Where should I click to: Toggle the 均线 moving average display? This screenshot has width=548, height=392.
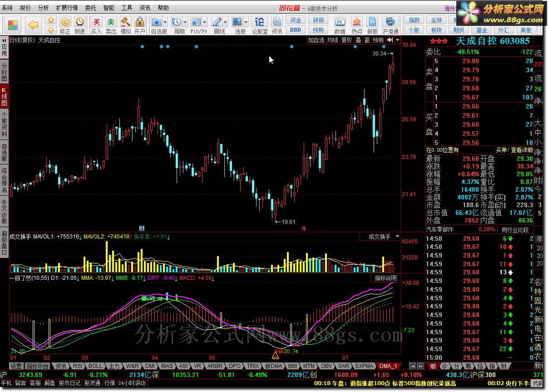[333, 40]
